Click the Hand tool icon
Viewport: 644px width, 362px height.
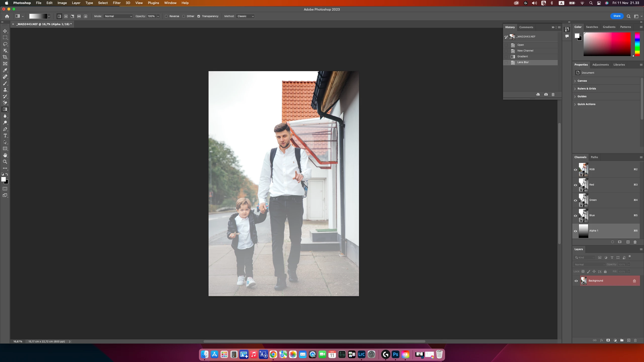(5, 155)
